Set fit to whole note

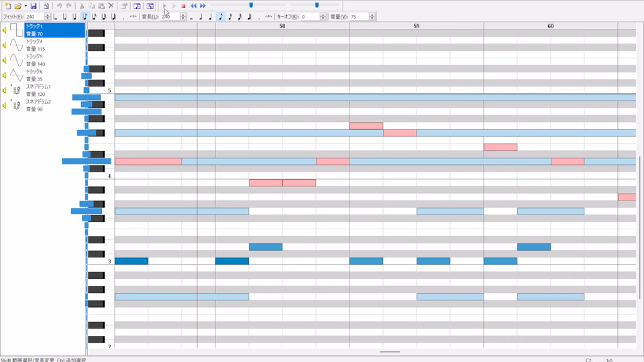55,16
